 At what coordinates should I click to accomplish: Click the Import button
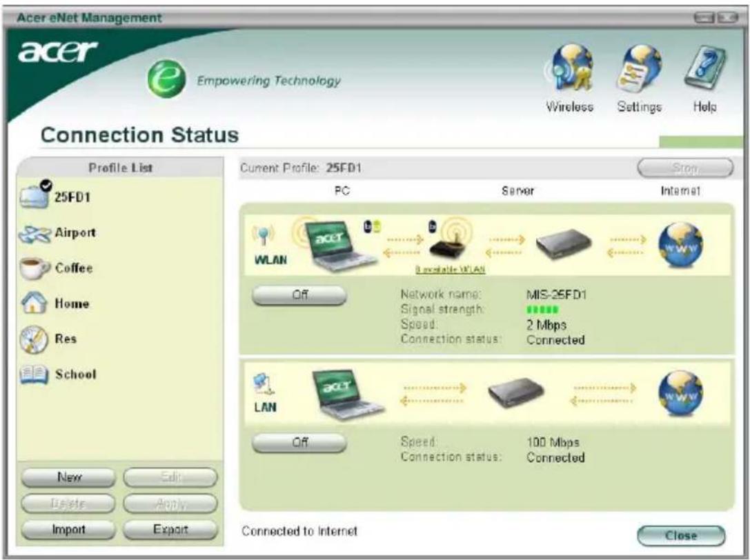coord(68,530)
